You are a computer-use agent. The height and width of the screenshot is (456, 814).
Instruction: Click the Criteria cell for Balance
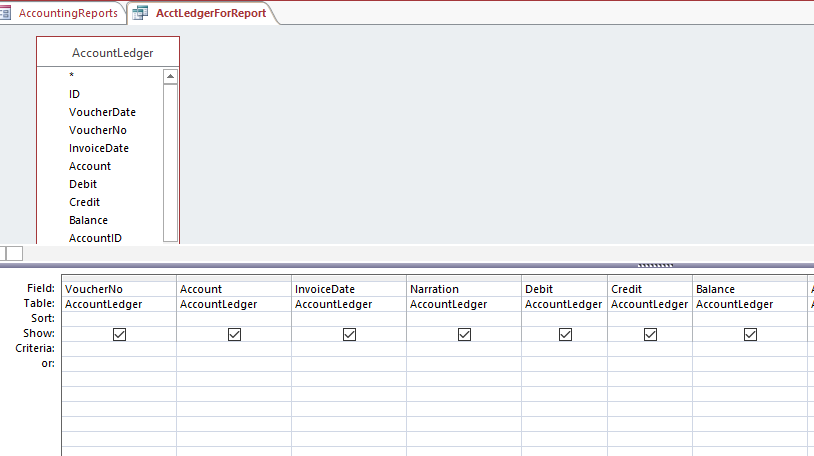750,349
